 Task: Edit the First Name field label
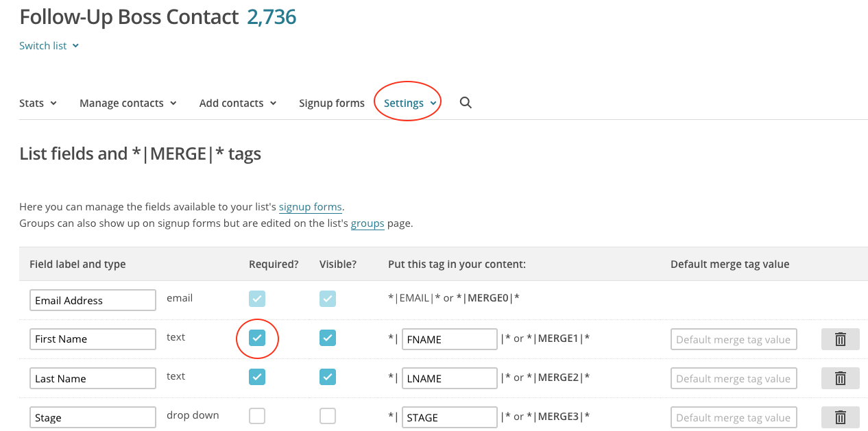93,339
